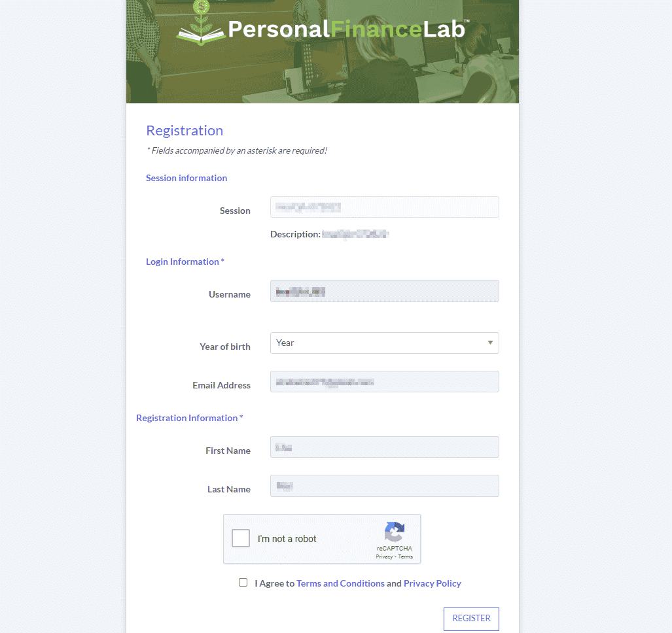Select the Last Name field
This screenshot has height=633, width=672.
coord(385,486)
